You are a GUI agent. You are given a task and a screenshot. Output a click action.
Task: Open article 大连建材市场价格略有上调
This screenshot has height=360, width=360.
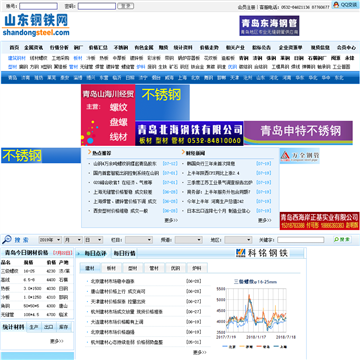pos(117,322)
